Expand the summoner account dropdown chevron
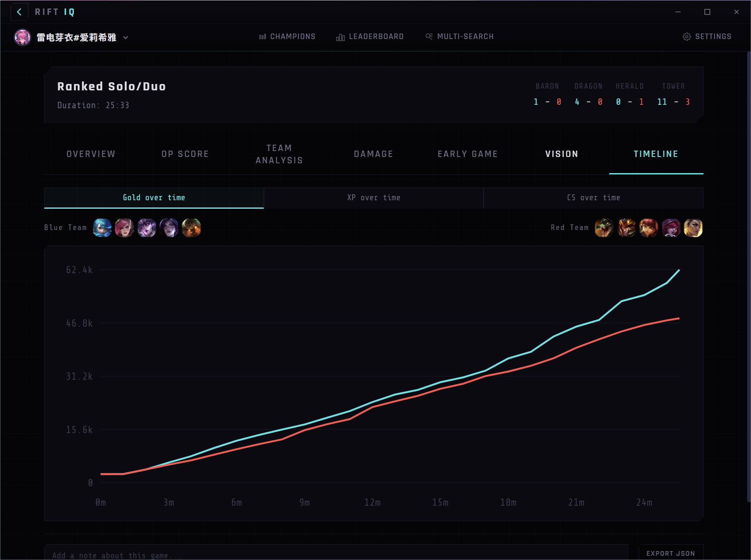Viewport: 751px width, 560px height. [126, 37]
